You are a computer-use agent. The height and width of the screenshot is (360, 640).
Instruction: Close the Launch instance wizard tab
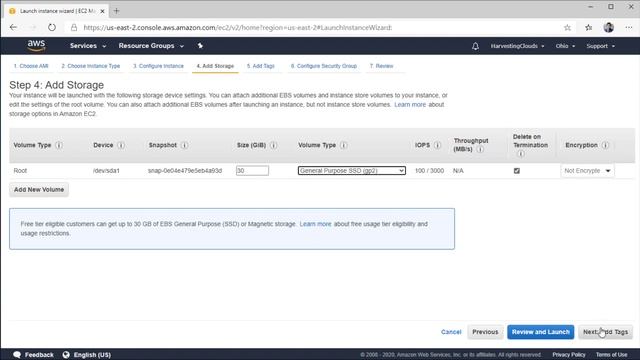(102, 11)
